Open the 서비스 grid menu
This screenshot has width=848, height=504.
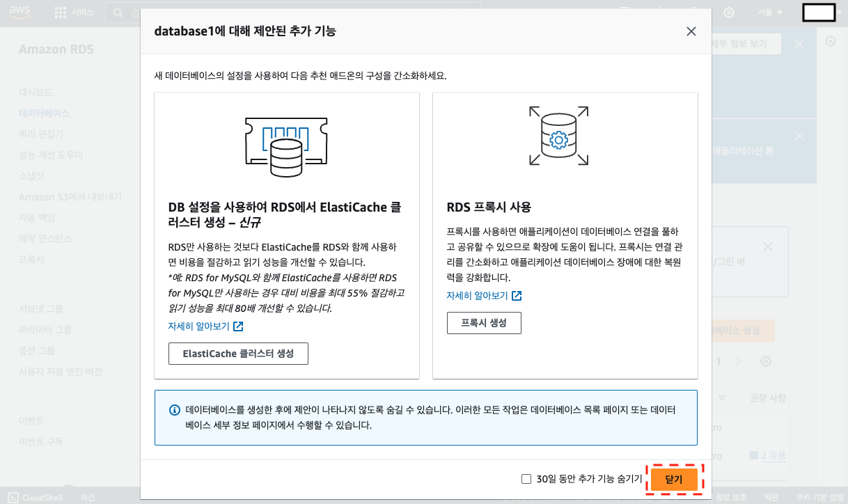(x=73, y=13)
